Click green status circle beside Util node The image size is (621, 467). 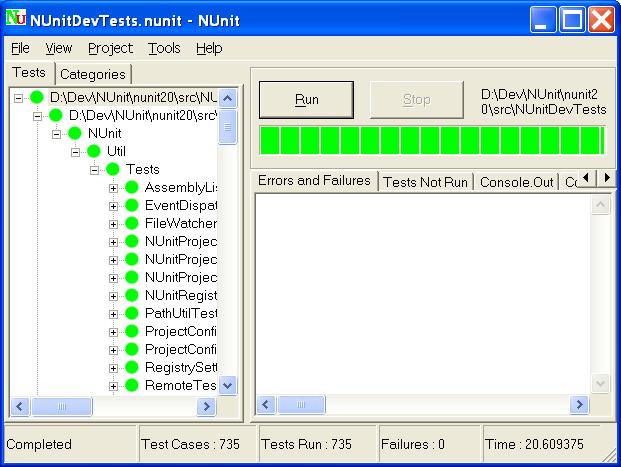click(94, 151)
